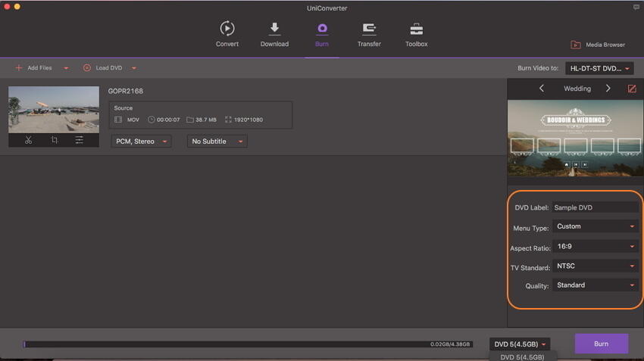
Task: Open the Toolbox section
Action: [x=416, y=35]
